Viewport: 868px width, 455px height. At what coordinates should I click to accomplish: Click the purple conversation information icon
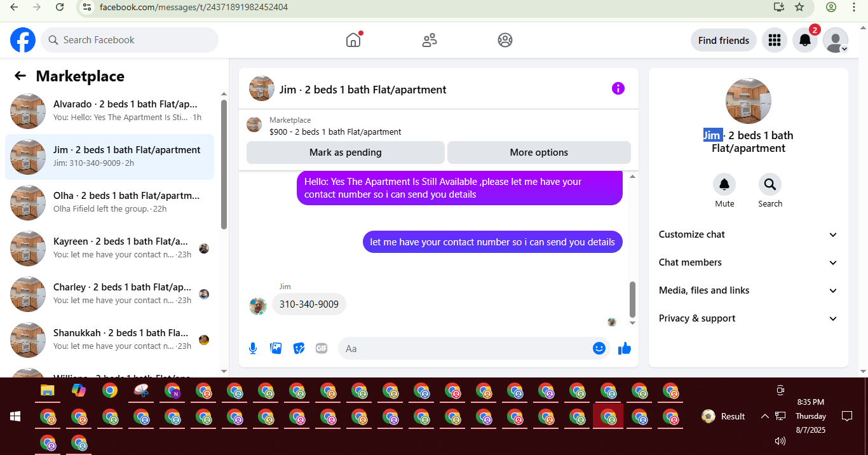(618, 88)
